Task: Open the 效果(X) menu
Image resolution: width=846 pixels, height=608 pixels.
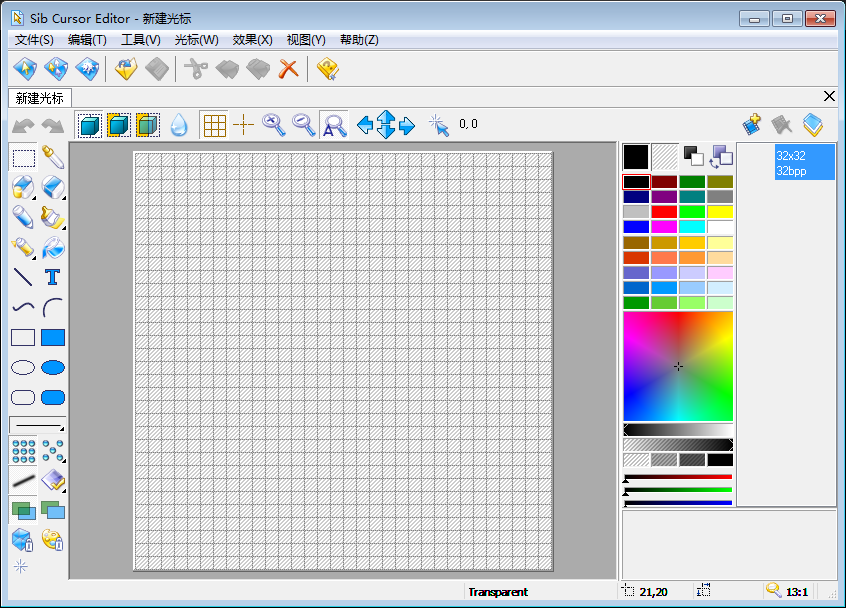Action: point(253,40)
